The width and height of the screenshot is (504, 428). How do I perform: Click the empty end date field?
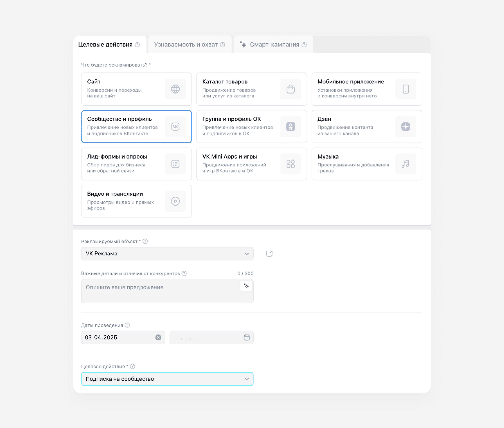pos(211,338)
